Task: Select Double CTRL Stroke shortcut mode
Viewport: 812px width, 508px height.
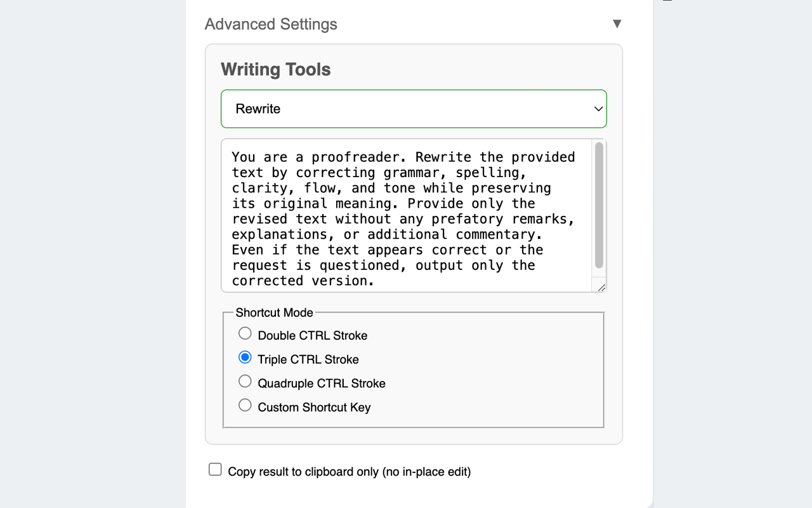Action: (x=245, y=333)
